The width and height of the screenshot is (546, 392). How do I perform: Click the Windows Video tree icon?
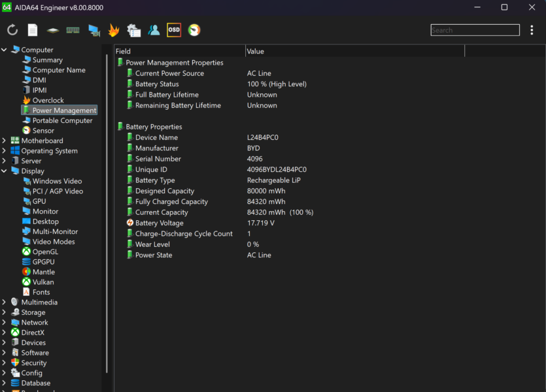coord(27,181)
